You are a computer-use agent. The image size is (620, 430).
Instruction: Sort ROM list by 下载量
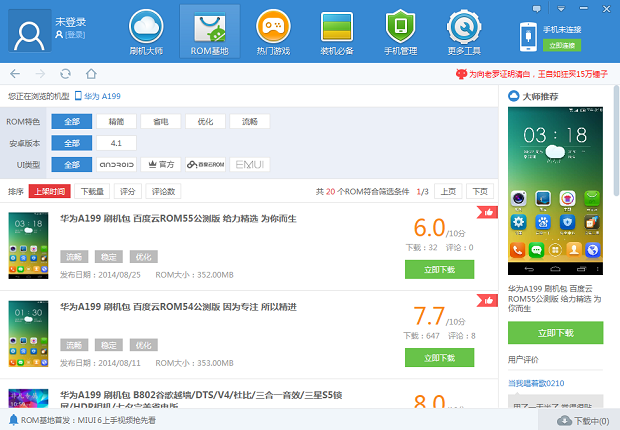[x=92, y=191]
